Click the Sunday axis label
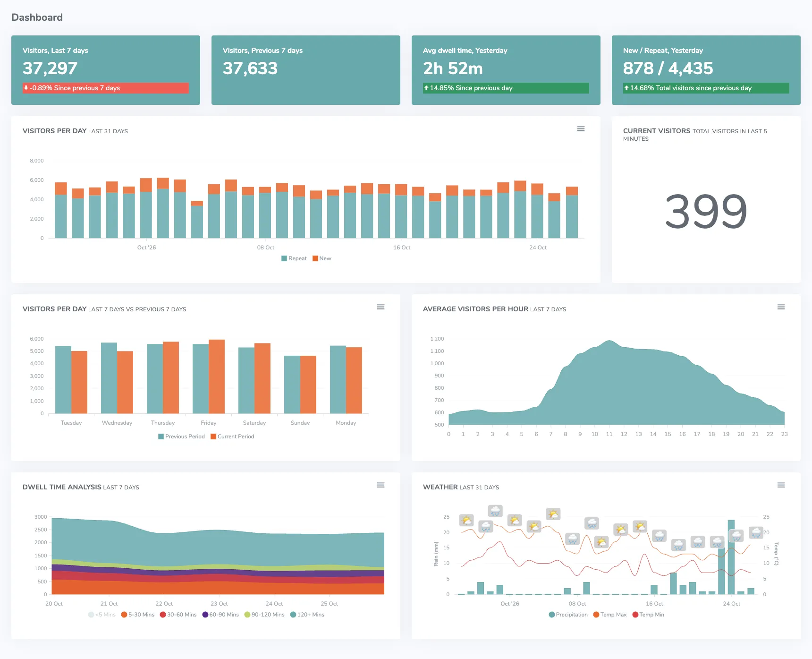 300,423
